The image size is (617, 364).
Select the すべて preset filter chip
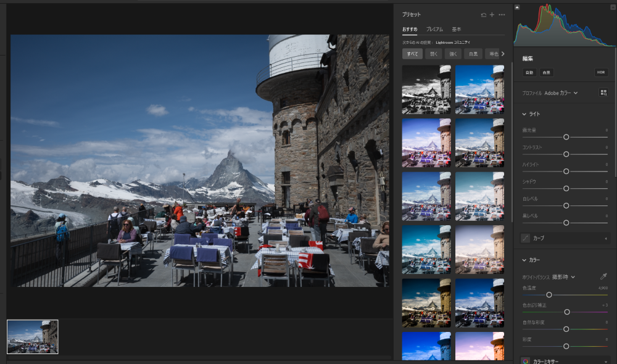[x=412, y=54]
